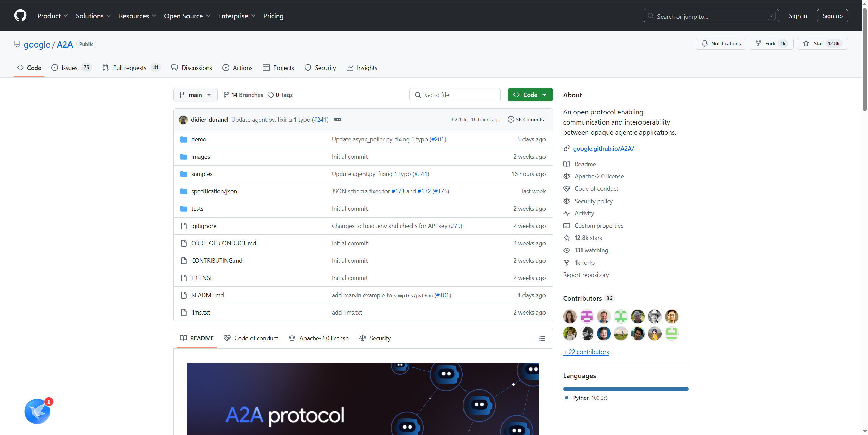The height and width of the screenshot is (435, 868).
Task: Click the GitHub logo icon
Action: tap(20, 16)
